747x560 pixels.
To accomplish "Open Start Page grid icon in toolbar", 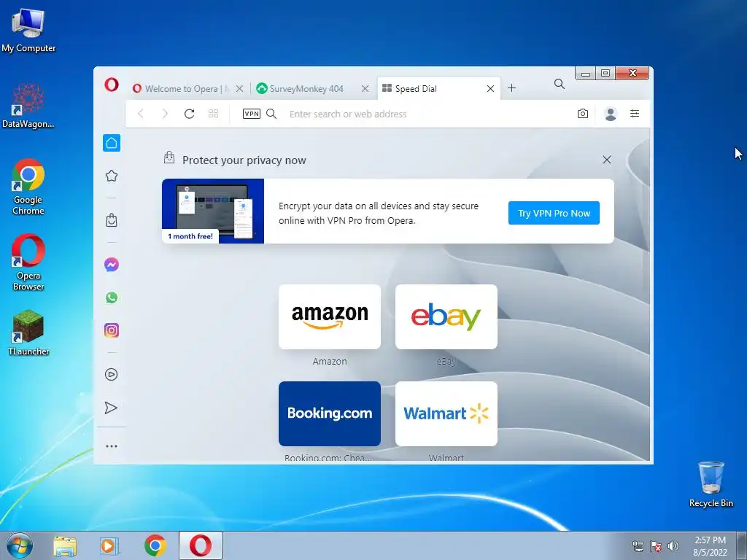I will 214,113.
